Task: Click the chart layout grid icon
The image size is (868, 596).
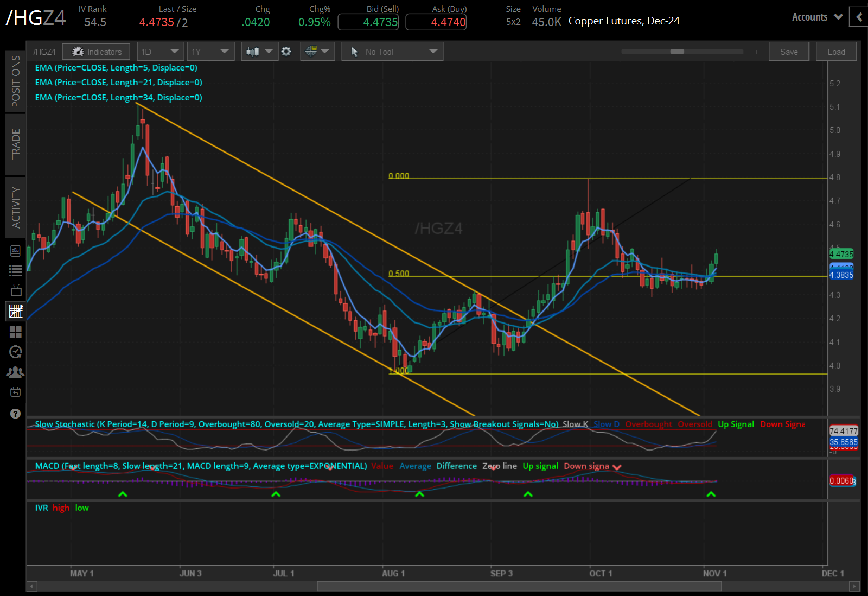Action: coord(15,332)
